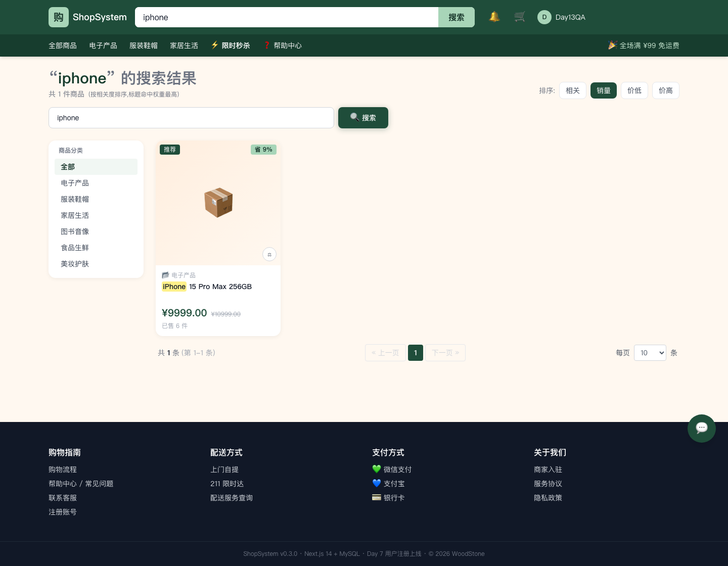Click the green 搜索 button with magnifier
728x566 pixels.
coord(363,118)
